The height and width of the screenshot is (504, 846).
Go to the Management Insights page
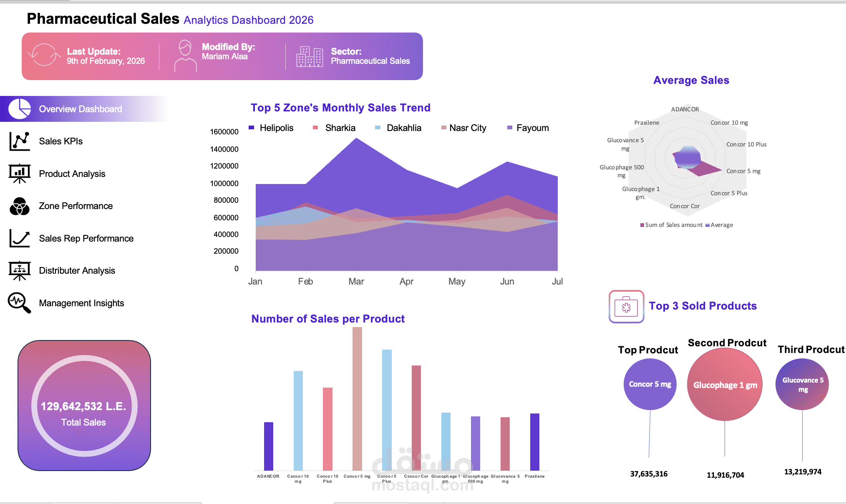81,303
